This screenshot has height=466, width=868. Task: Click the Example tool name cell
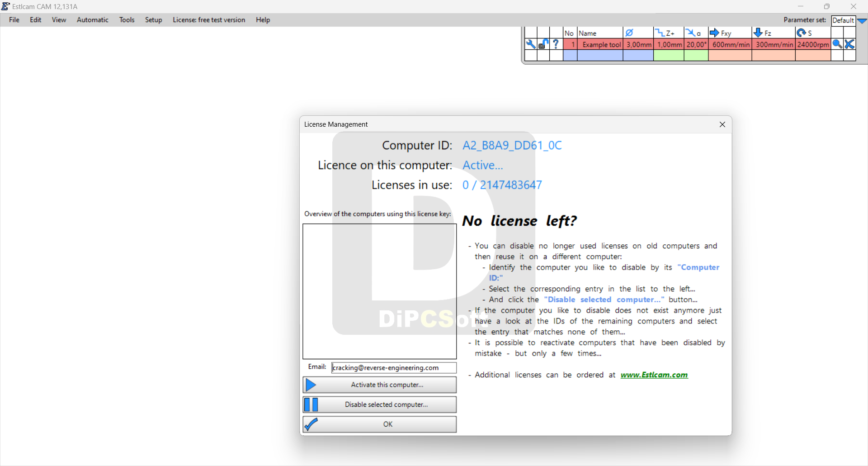(x=600, y=44)
